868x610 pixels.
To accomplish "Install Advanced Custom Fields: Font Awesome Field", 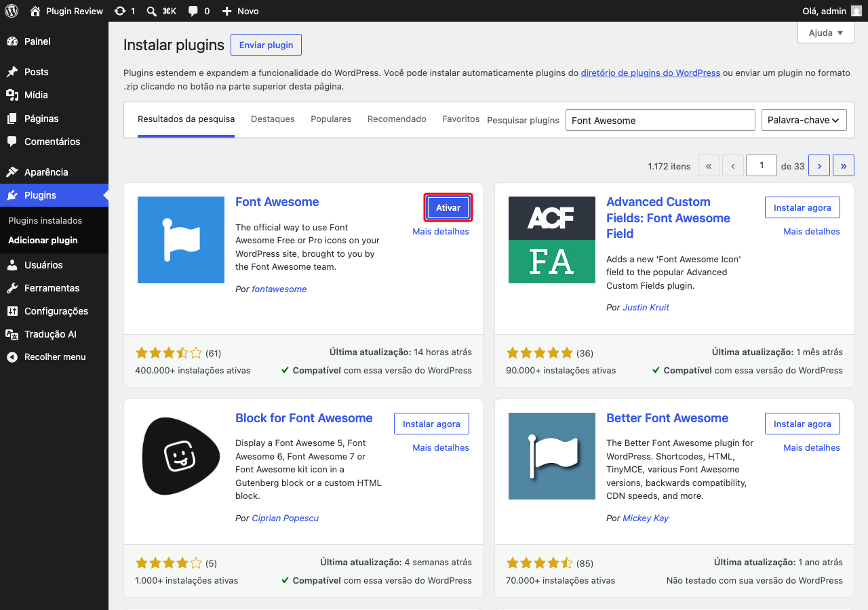I will [x=802, y=207].
